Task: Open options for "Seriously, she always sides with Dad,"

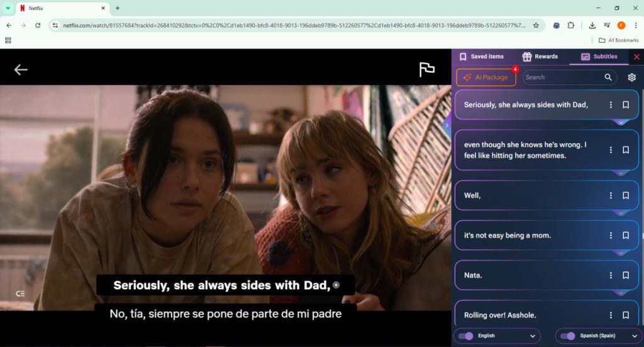Action: coord(611,105)
